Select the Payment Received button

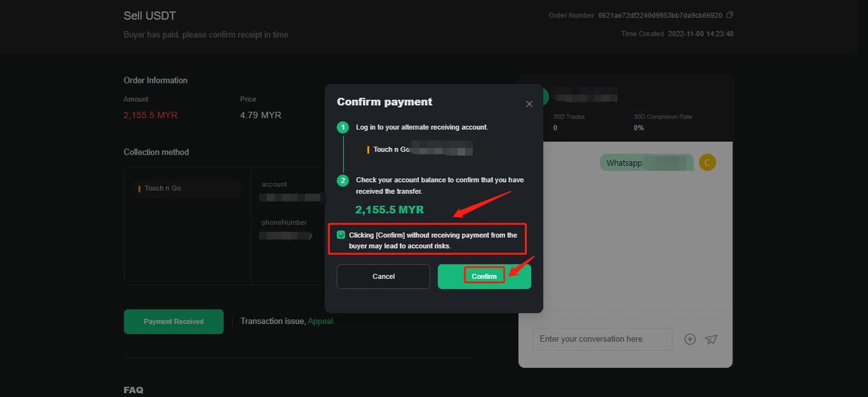(x=174, y=322)
